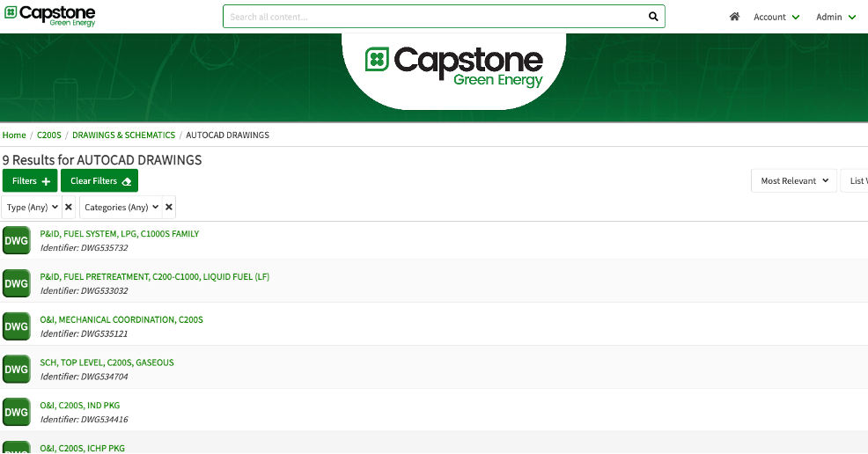Navigate to Home breadcrumb
This screenshot has width=868, height=454.
[x=14, y=135]
